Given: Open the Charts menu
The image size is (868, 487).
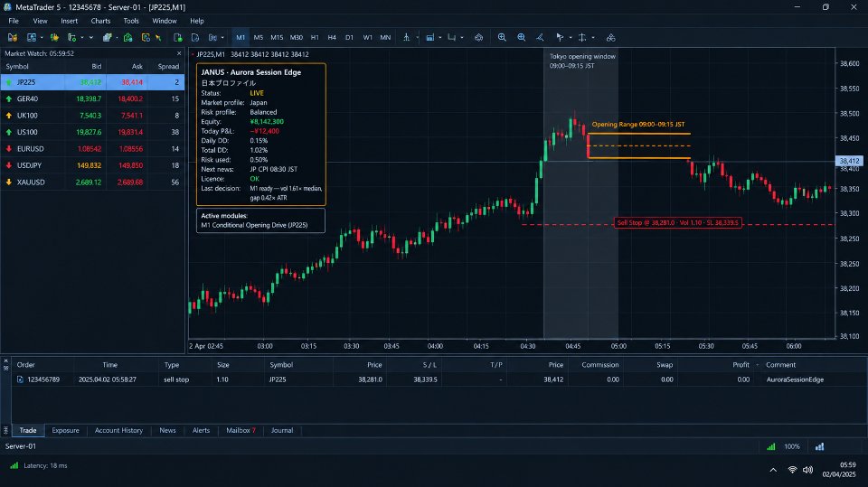Looking at the screenshot, I should [x=100, y=21].
